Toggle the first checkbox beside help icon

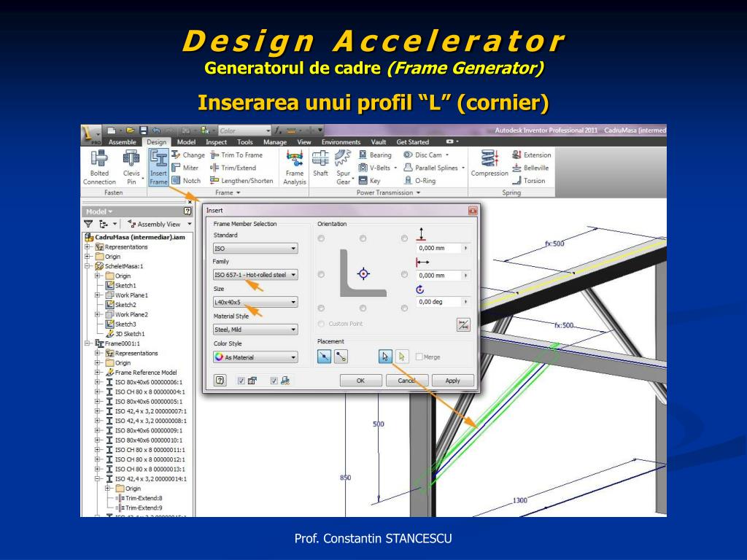[x=241, y=381]
